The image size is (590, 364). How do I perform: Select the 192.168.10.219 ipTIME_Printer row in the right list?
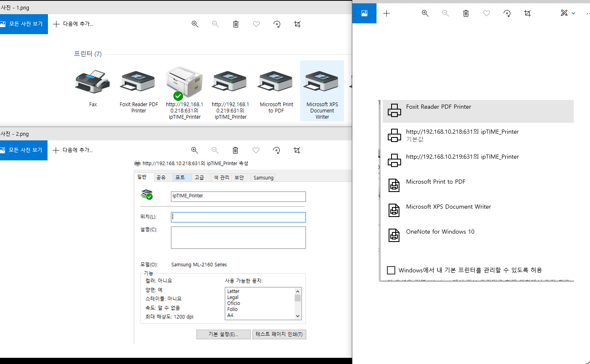(478, 160)
